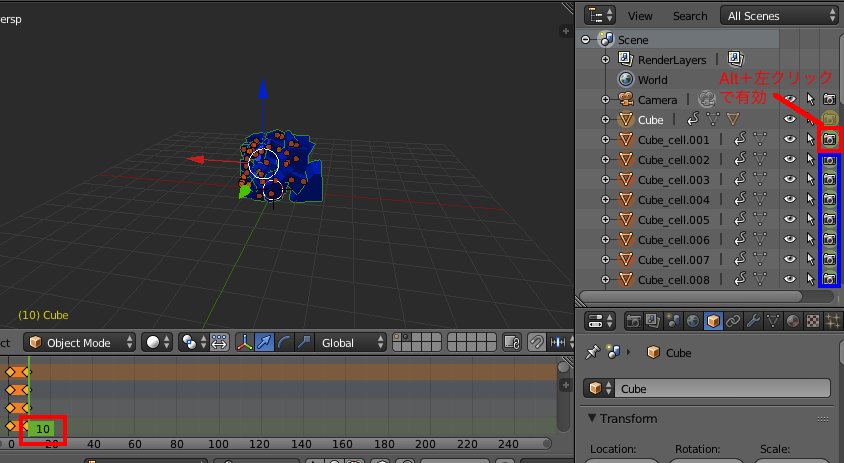
Task: Collapse the Transform panel triangle
Action: pyautogui.click(x=592, y=418)
